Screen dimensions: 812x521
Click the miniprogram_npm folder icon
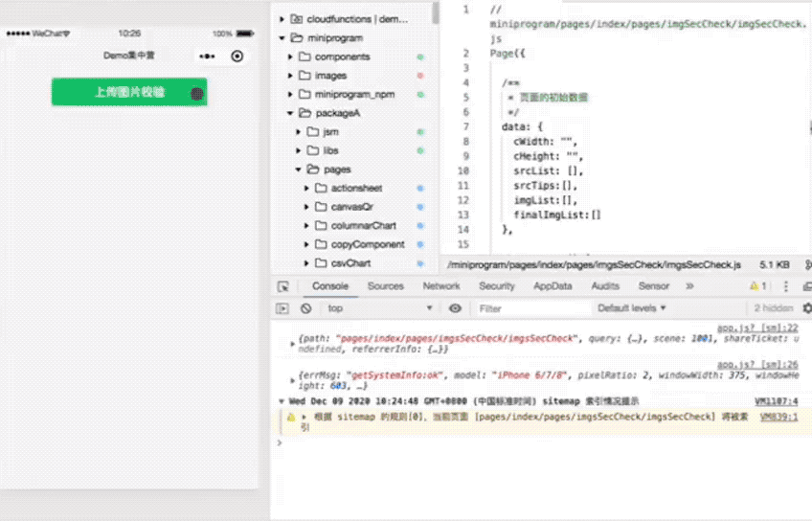pos(305,94)
